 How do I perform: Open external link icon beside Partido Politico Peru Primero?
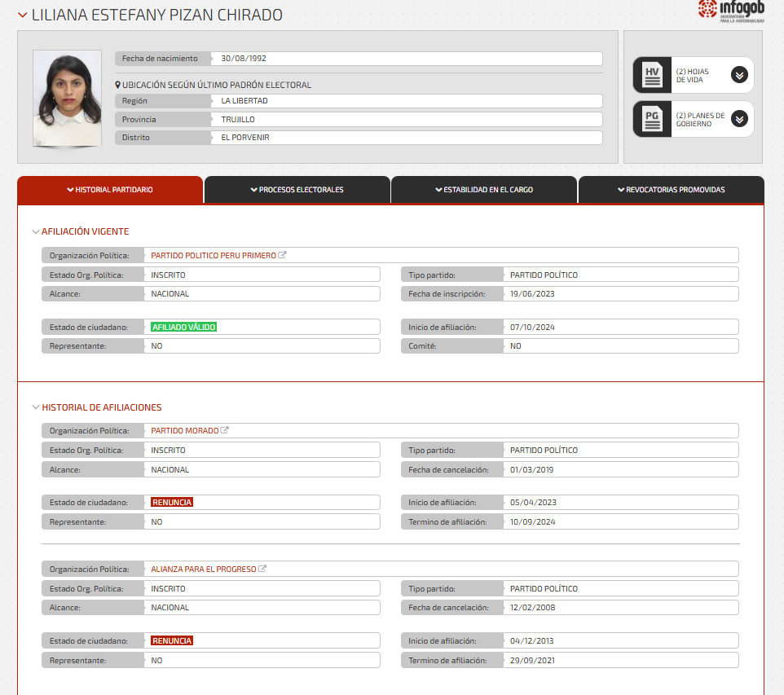282,255
